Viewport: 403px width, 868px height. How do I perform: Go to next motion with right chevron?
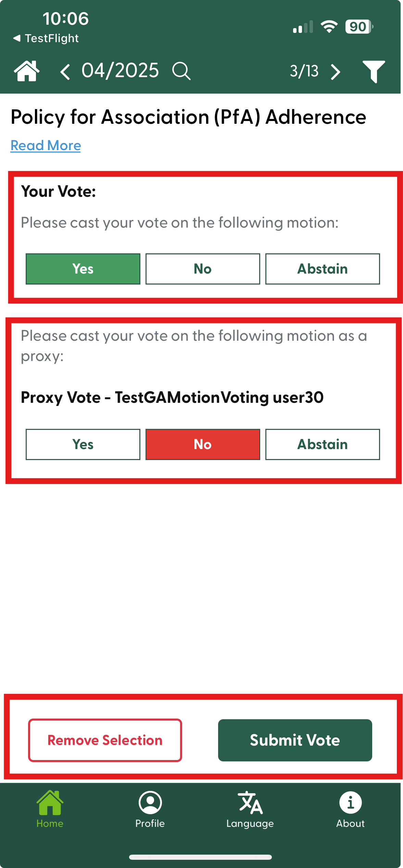(x=336, y=72)
